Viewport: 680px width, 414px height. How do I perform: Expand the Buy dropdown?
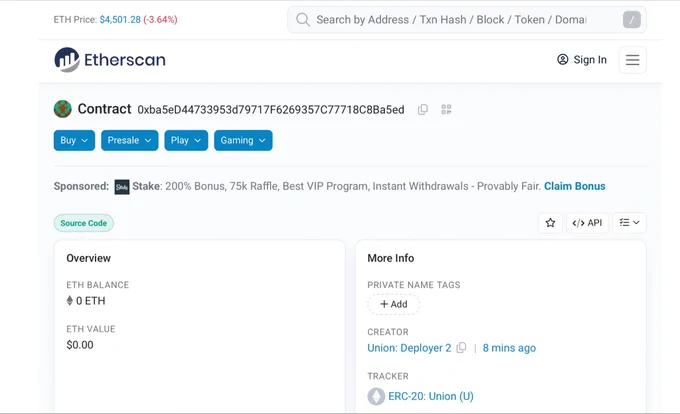click(74, 140)
